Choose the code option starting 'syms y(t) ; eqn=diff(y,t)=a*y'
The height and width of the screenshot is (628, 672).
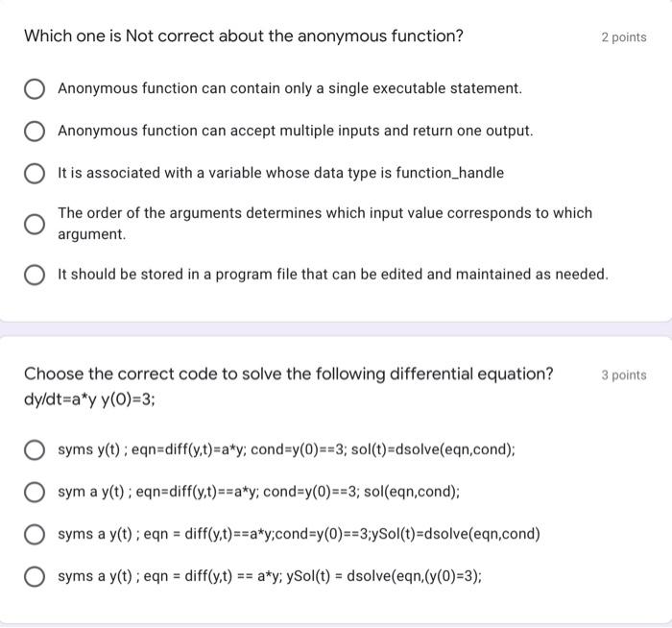point(35,450)
